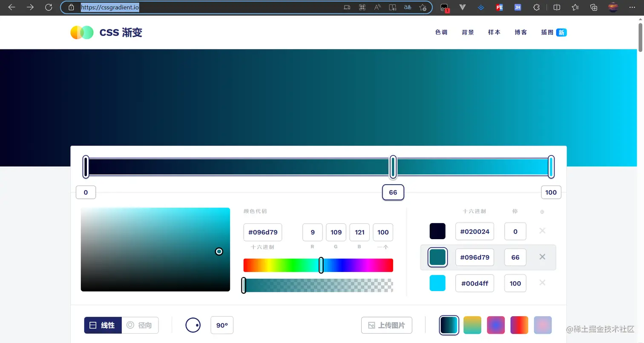The height and width of the screenshot is (343, 644).
Task: Select the gradient stop handle at 100
Action: (x=551, y=167)
